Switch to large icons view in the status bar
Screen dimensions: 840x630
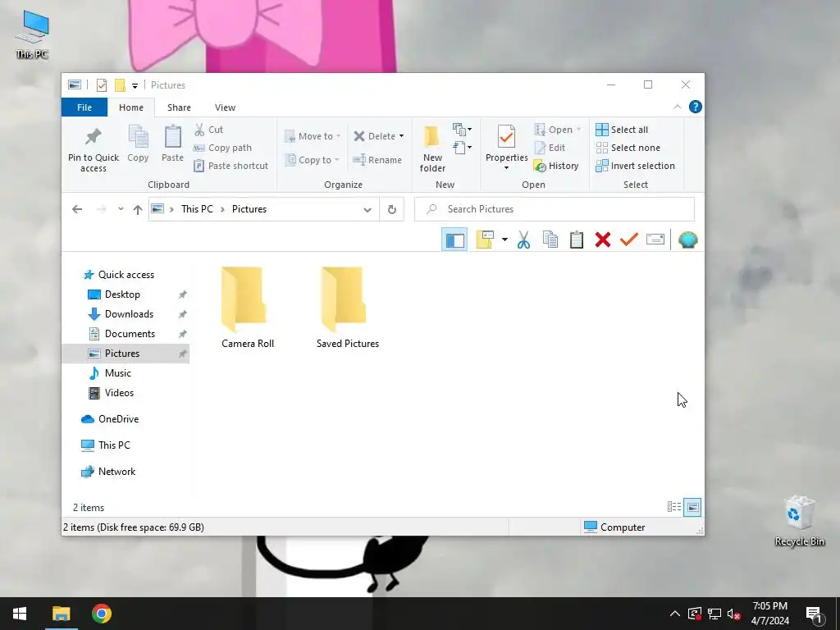[x=692, y=507]
